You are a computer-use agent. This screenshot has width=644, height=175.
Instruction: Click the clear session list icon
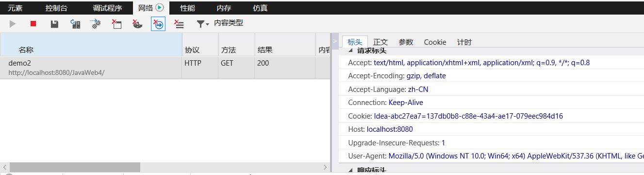(179, 23)
